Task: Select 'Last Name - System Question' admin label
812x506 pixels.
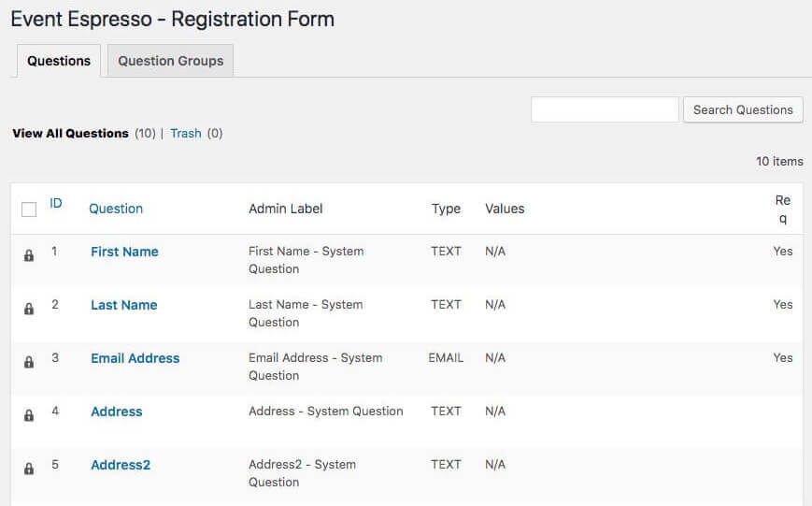Action: 306,313
